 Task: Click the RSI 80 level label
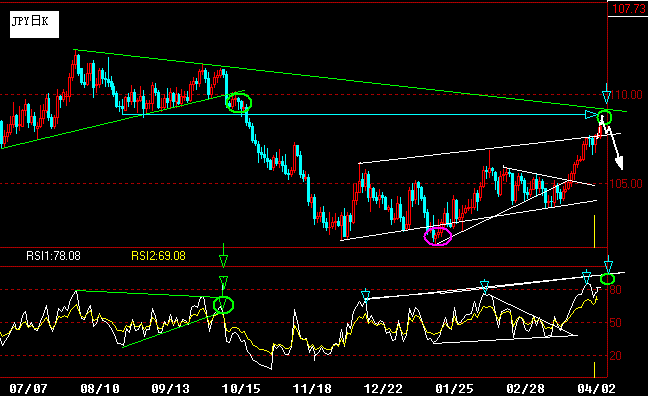[615, 290]
